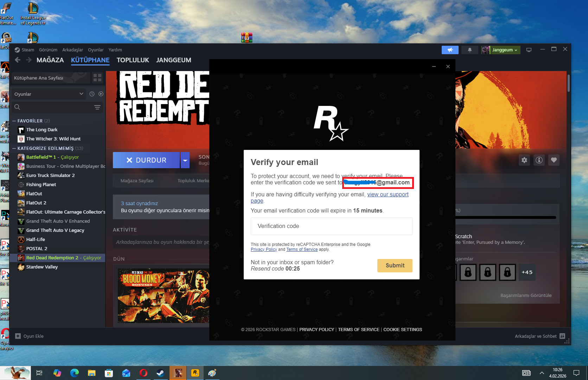
Task: Open the game settings gear icon
Action: tap(524, 160)
